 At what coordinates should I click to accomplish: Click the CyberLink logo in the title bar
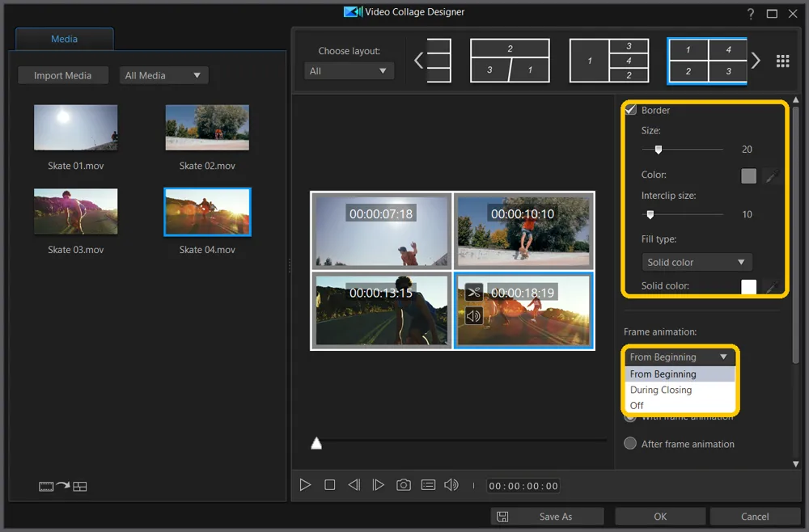click(x=353, y=12)
